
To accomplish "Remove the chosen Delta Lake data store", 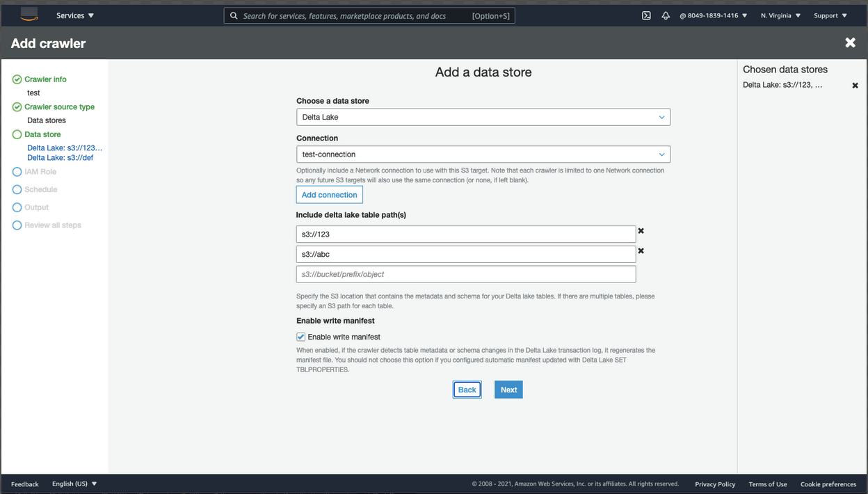I will coord(855,86).
